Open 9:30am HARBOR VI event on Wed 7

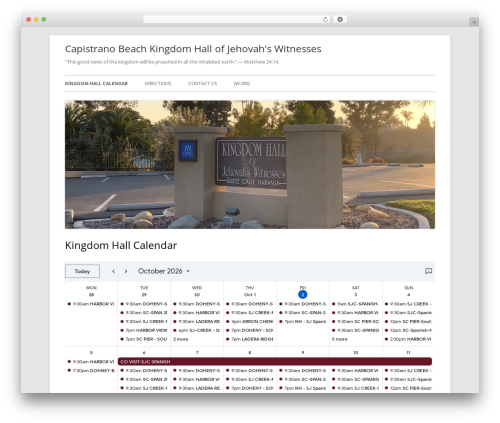pyautogui.click(x=197, y=379)
